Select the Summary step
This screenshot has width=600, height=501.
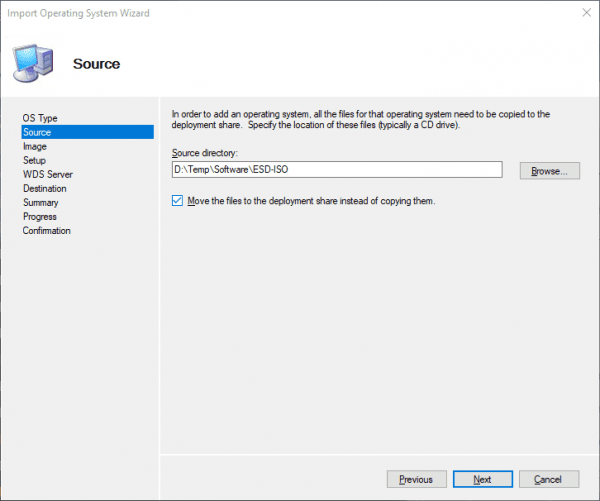click(x=41, y=202)
